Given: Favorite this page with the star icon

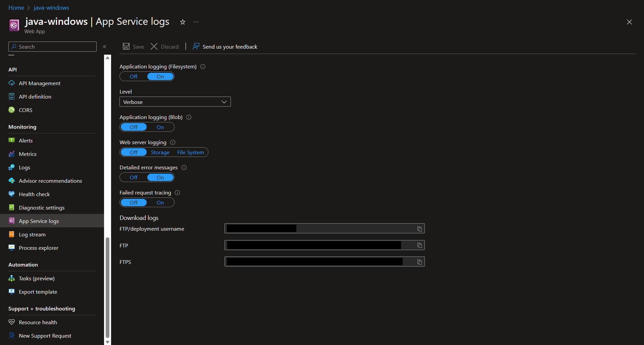Looking at the screenshot, I should click(x=183, y=22).
